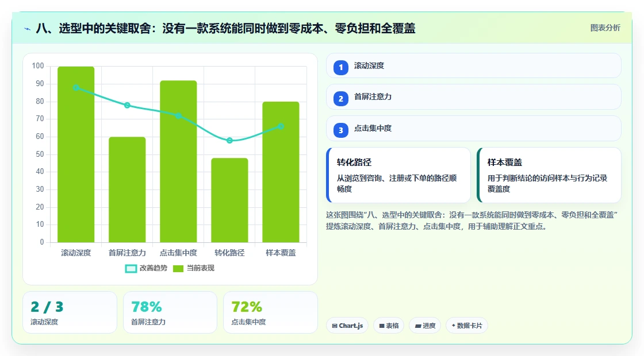
Task: Click the trend line point above 转化路径
Action: point(229,140)
